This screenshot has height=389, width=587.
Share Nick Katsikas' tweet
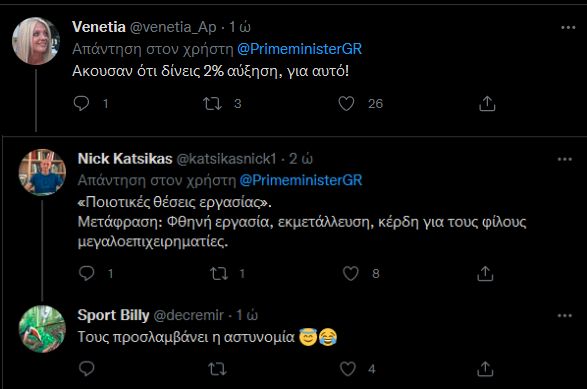pyautogui.click(x=485, y=274)
